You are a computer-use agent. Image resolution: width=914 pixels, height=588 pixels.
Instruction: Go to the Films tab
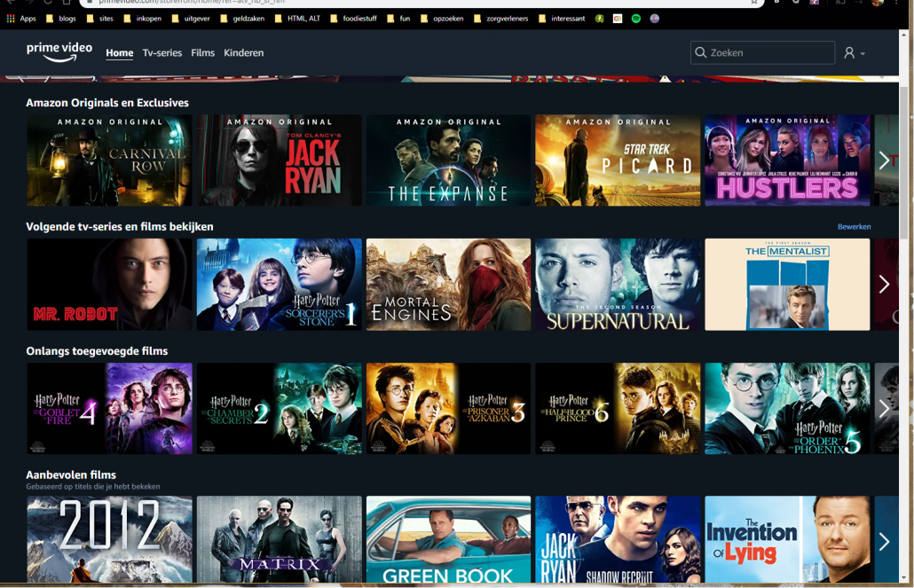(x=203, y=53)
